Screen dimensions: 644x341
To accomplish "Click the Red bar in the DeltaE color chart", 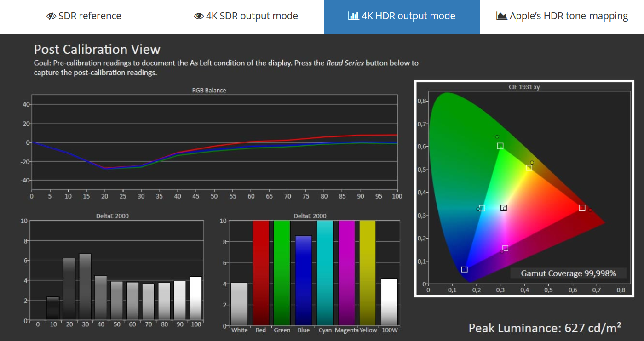I will 260,273.
